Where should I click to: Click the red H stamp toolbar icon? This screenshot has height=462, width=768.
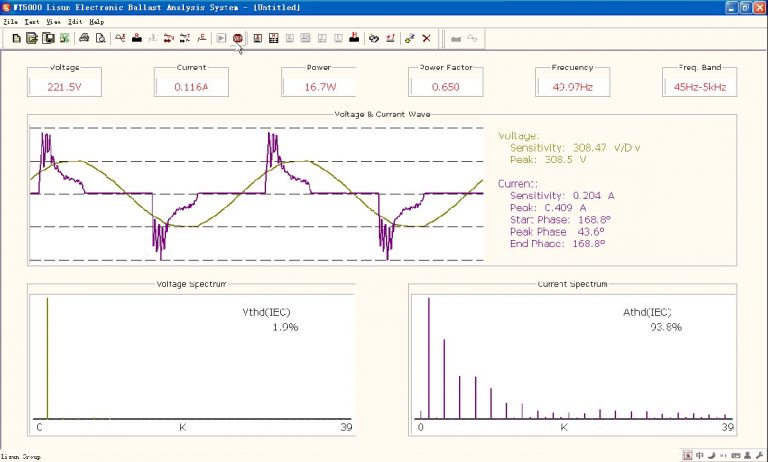(354, 38)
